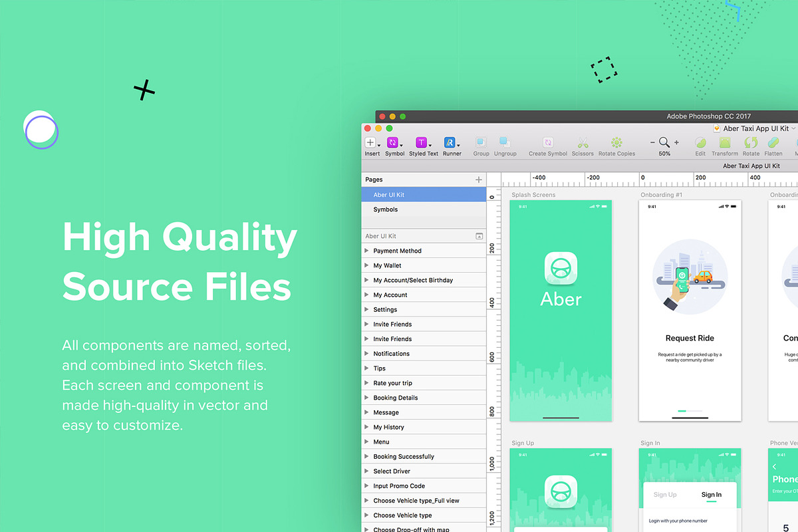Click the Aber Taxi App UI Kit document tab
Image resolution: width=798 pixels, height=532 pixels.
click(x=751, y=166)
